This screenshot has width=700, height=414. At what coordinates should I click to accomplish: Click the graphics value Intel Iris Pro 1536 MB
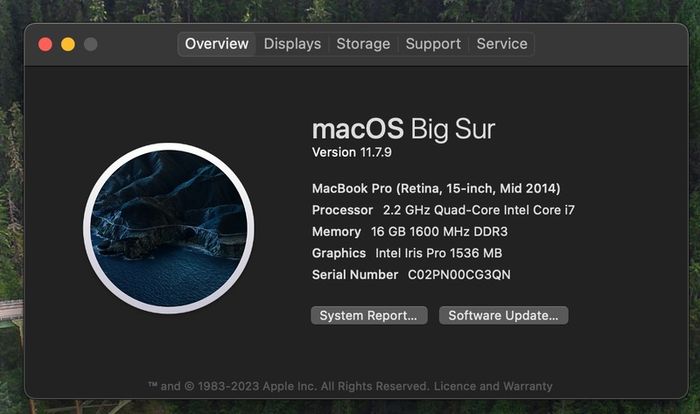click(x=439, y=253)
